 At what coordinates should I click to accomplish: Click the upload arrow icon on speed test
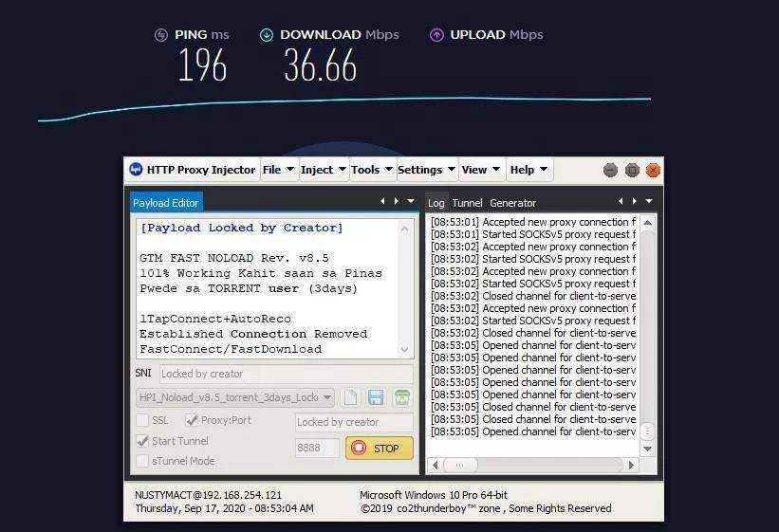coord(436,35)
